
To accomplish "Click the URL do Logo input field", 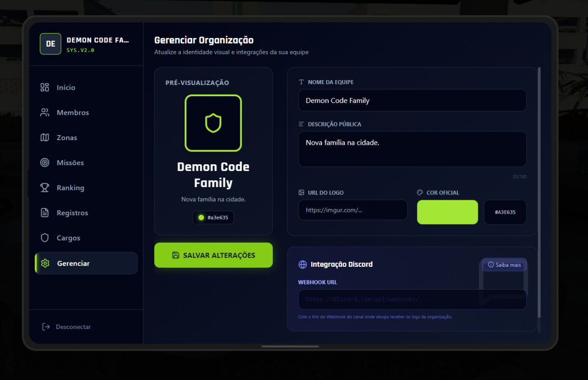I will pyautogui.click(x=353, y=210).
